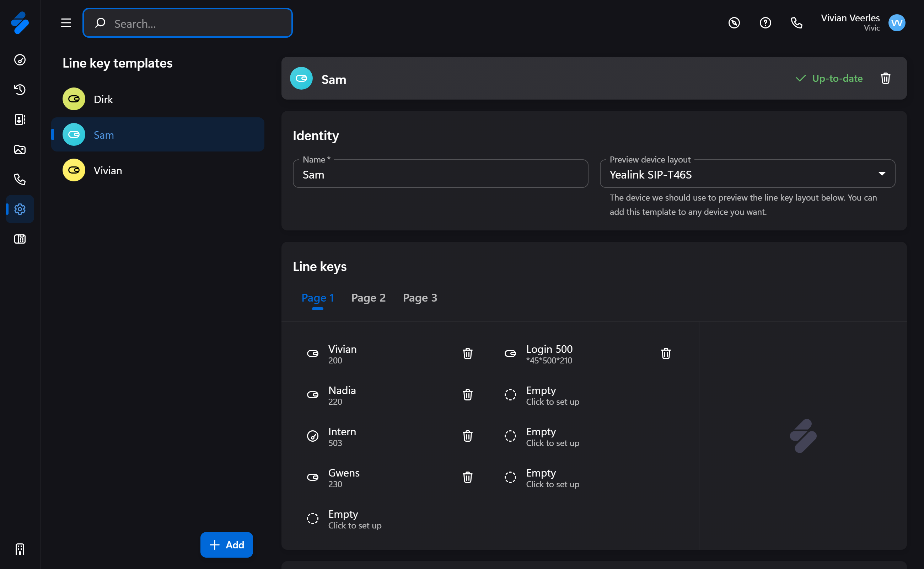This screenshot has height=569, width=924.
Task: Delete the Vivian 200 line key
Action: pos(467,353)
